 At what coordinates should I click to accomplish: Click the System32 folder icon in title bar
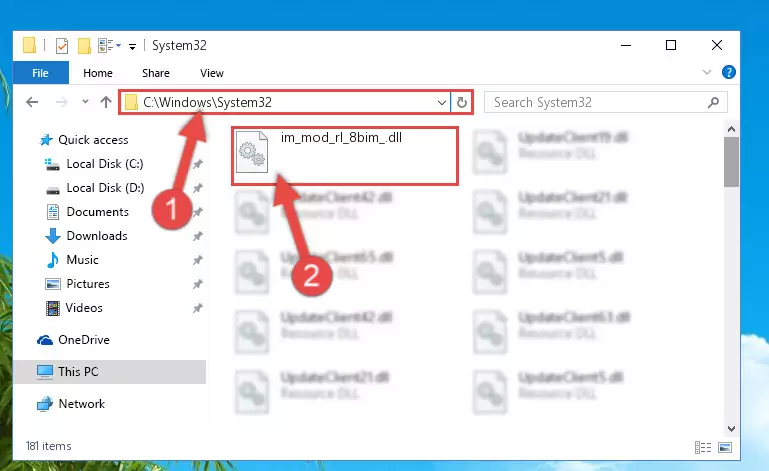point(29,45)
